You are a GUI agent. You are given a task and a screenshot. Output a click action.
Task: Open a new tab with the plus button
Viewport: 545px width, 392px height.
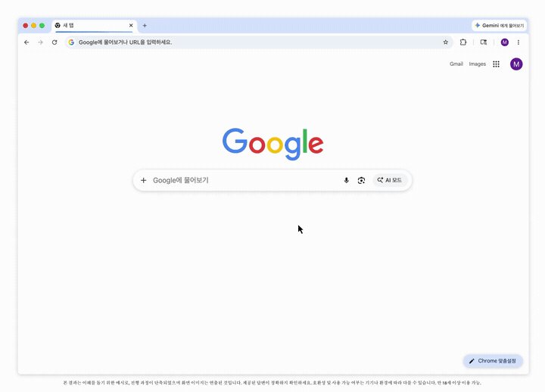point(145,26)
